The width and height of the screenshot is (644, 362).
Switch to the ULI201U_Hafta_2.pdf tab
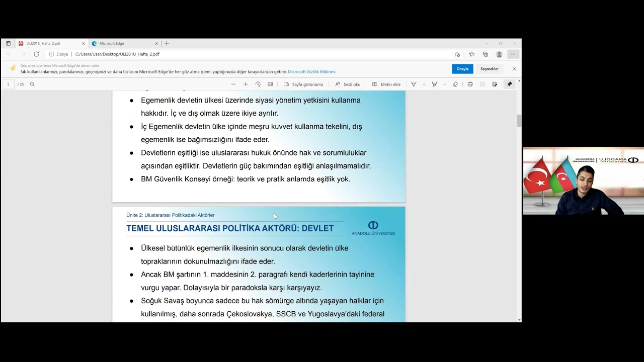click(52, 44)
